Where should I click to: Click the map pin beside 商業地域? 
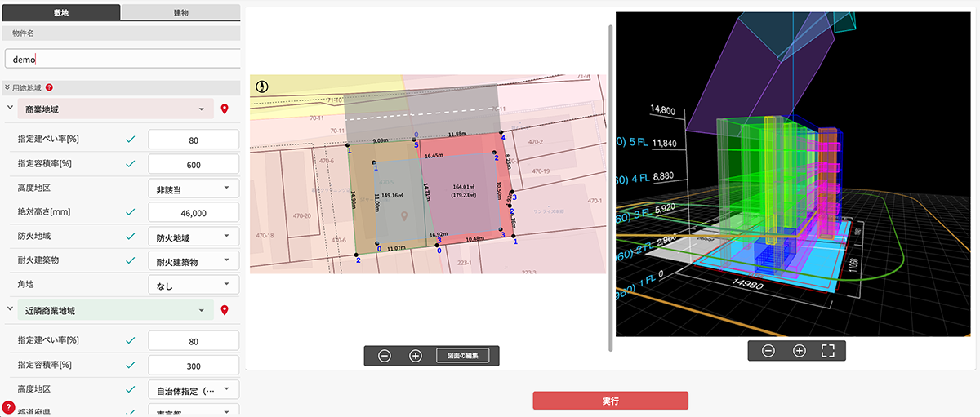[225, 109]
